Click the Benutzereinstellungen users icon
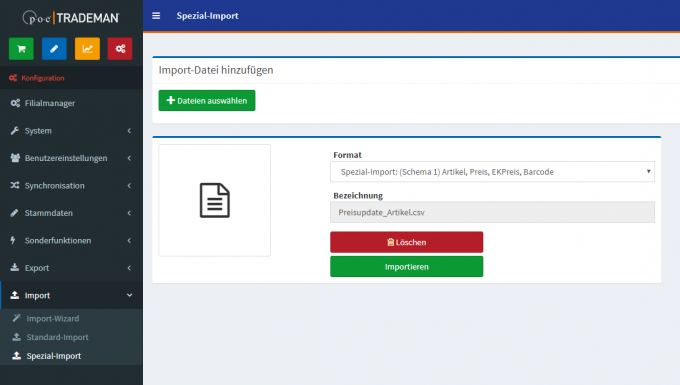 tap(15, 158)
